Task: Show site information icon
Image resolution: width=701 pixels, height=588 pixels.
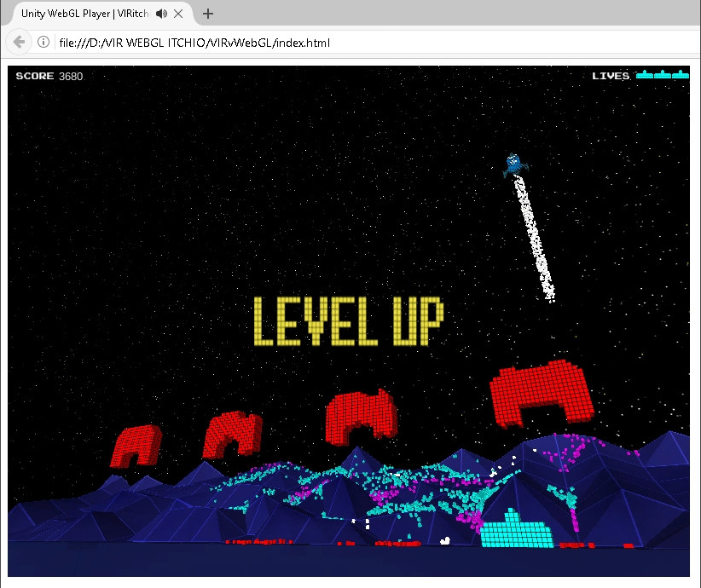Action: [43, 43]
